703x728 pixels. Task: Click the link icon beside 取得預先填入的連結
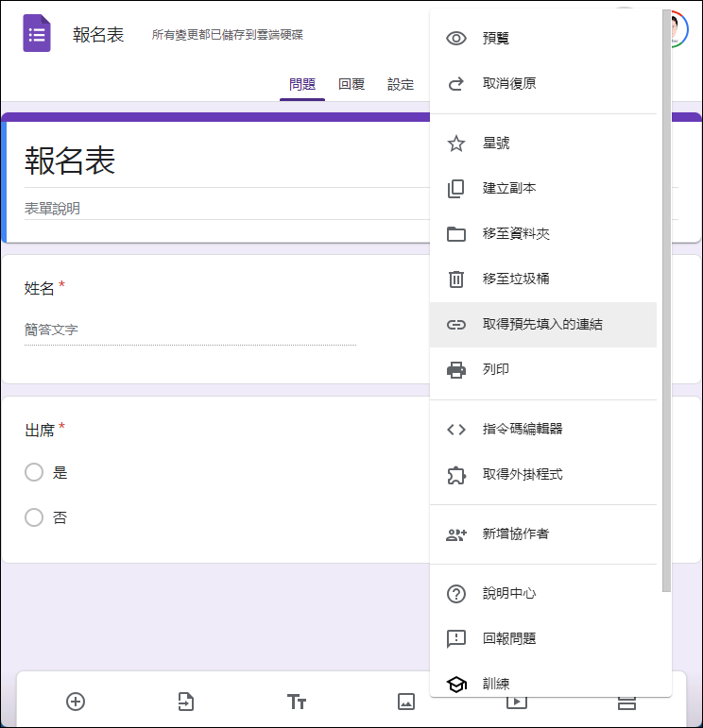pos(455,325)
